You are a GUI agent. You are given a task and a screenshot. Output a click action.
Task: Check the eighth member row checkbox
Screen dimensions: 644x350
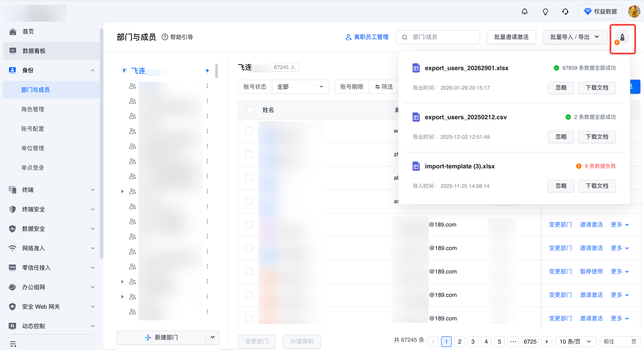point(249,295)
